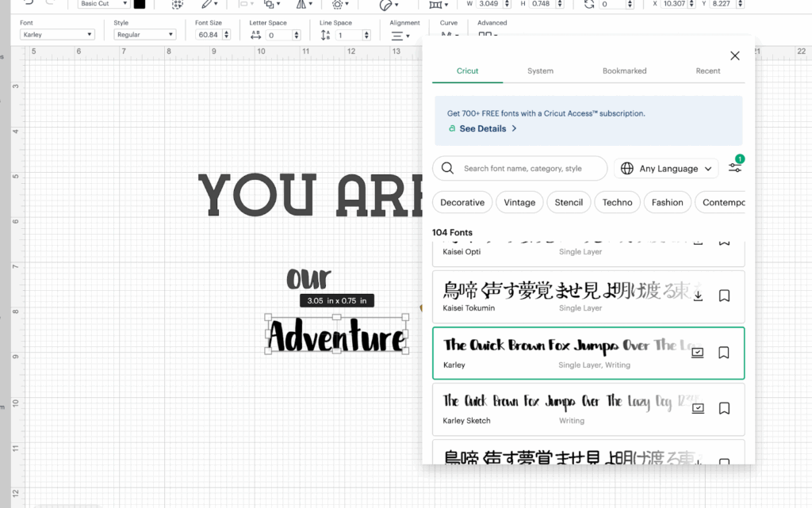Filter fonts by Vintage category
Viewport: 812px width, 508px height.
tap(519, 202)
